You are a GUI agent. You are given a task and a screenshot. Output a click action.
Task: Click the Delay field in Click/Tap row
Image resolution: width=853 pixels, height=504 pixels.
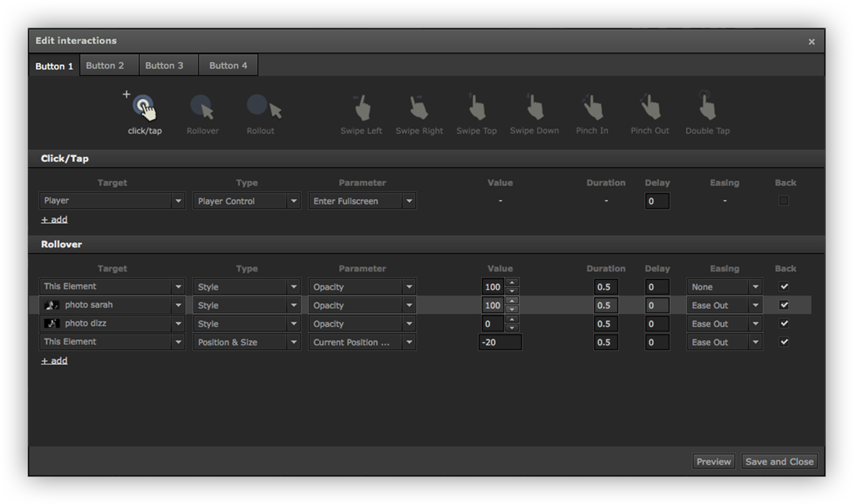tap(657, 201)
